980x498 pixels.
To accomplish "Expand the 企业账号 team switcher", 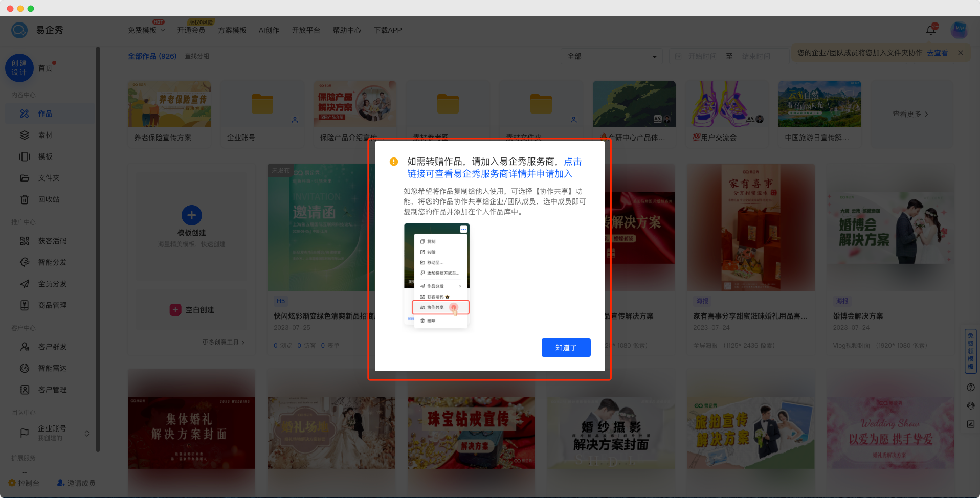I will coord(87,433).
